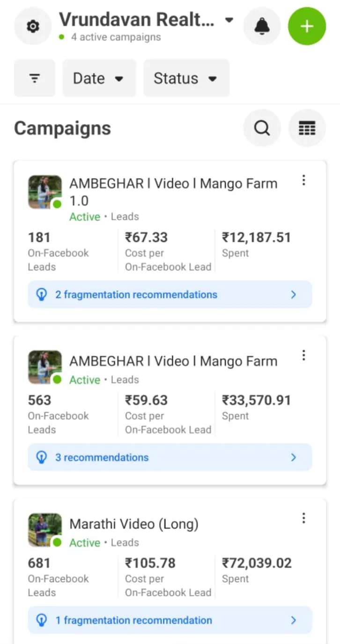View 3 recommendations for AMBEGHAR campaign
Screen dimensions: 340x644
[170, 457]
